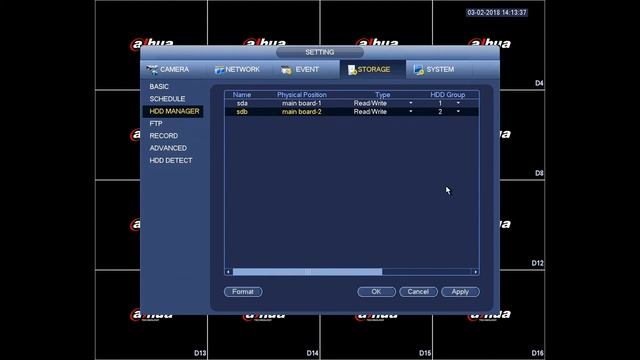Click the date and time overlay
This screenshot has height=360, width=640.
coord(497,13)
